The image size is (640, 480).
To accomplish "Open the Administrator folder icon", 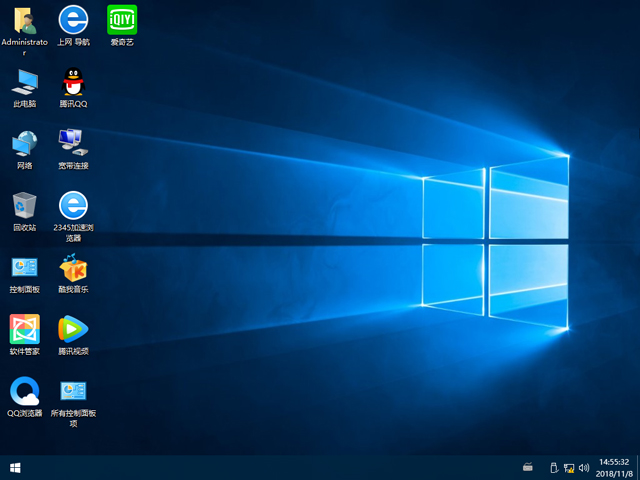I will [24, 20].
